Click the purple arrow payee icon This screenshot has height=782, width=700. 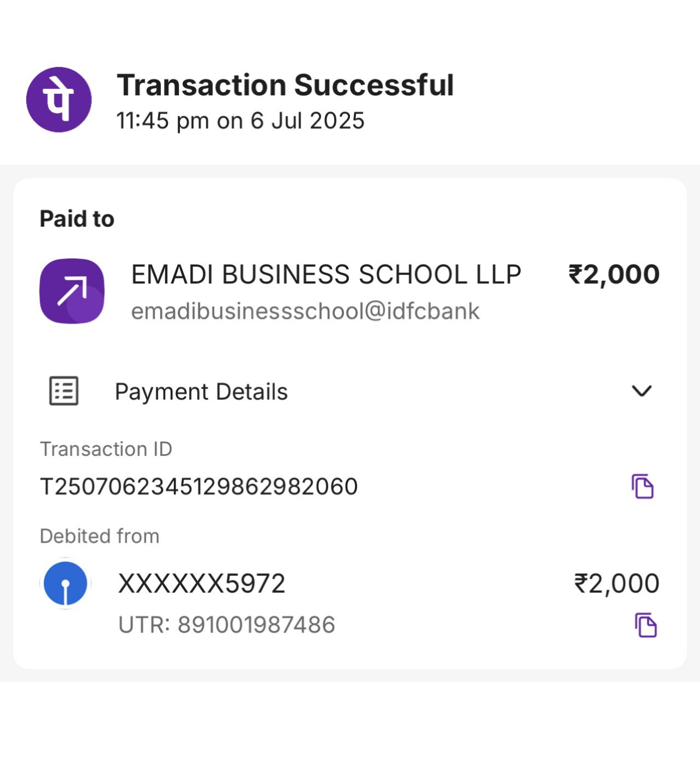pyautogui.click(x=72, y=291)
